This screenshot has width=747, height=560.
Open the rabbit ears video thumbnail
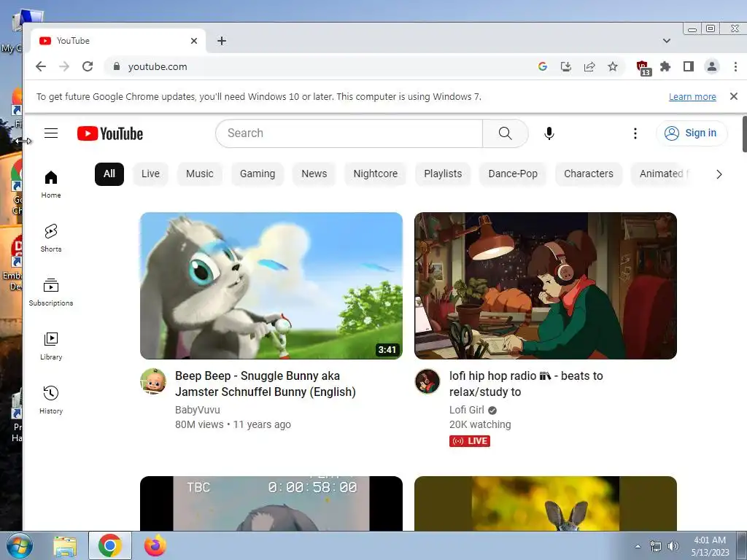pyautogui.click(x=546, y=504)
